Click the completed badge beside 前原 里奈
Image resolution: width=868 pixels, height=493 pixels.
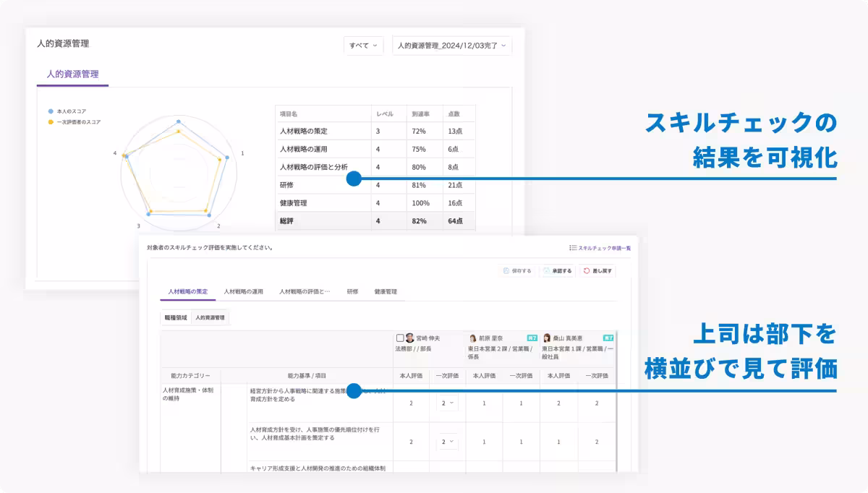click(x=532, y=338)
